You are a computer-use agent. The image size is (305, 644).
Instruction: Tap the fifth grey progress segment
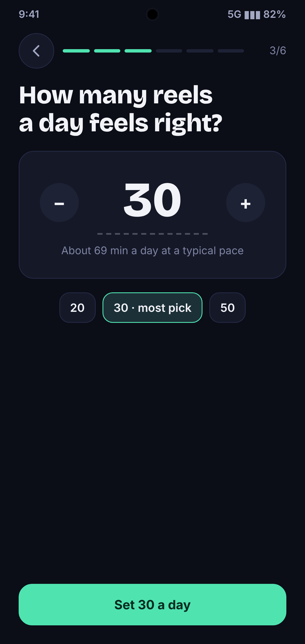click(200, 51)
